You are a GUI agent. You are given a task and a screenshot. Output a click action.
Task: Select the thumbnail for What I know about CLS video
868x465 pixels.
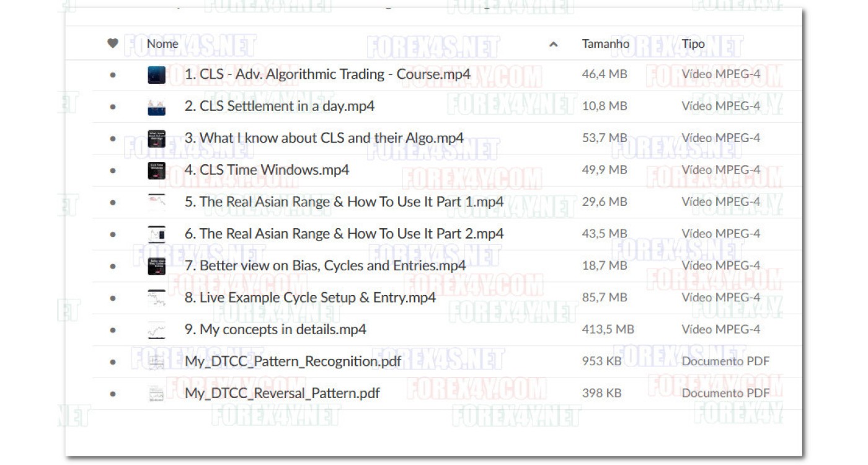point(156,138)
